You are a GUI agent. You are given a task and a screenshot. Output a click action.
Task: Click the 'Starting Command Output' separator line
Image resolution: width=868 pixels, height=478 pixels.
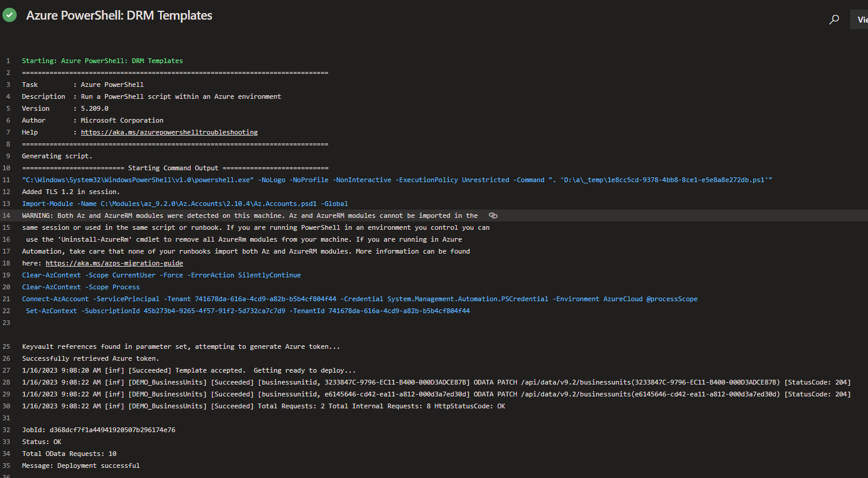click(x=175, y=168)
